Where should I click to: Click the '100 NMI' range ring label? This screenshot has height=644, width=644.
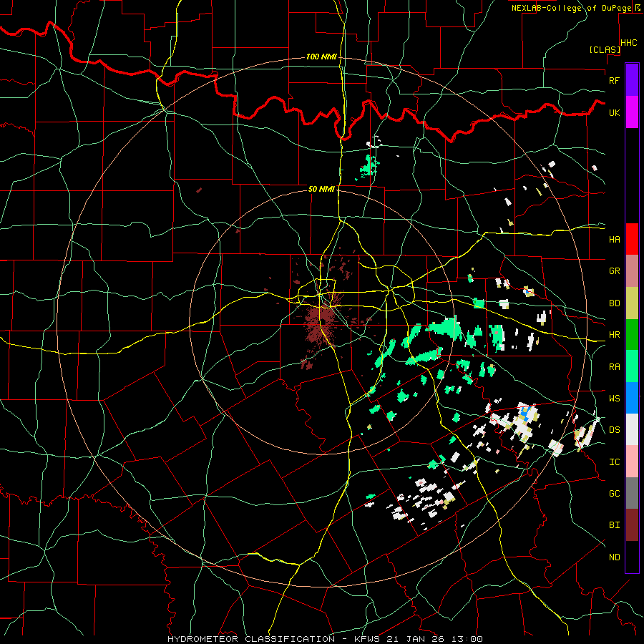pyautogui.click(x=321, y=57)
